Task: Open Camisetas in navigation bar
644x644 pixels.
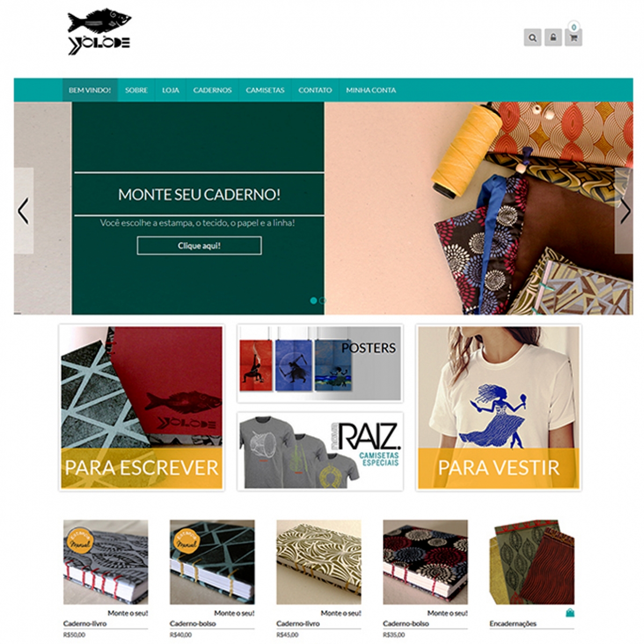Action: 265,90
